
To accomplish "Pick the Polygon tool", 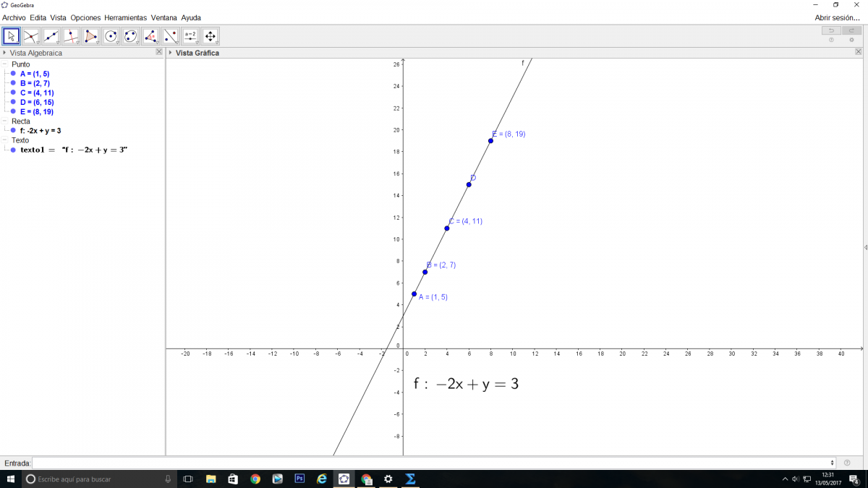I will coord(90,36).
